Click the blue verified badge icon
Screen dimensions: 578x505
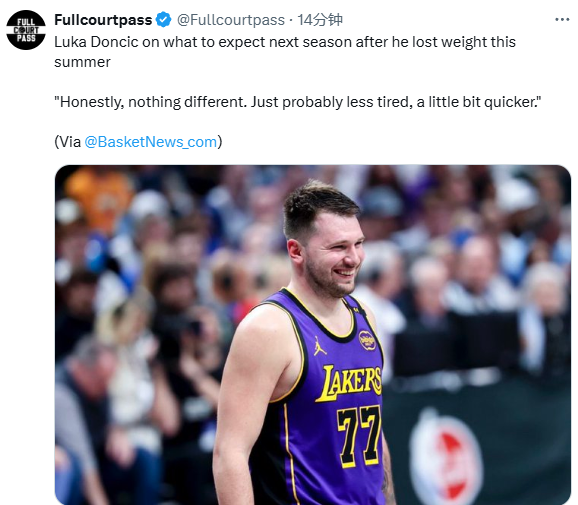click(164, 20)
